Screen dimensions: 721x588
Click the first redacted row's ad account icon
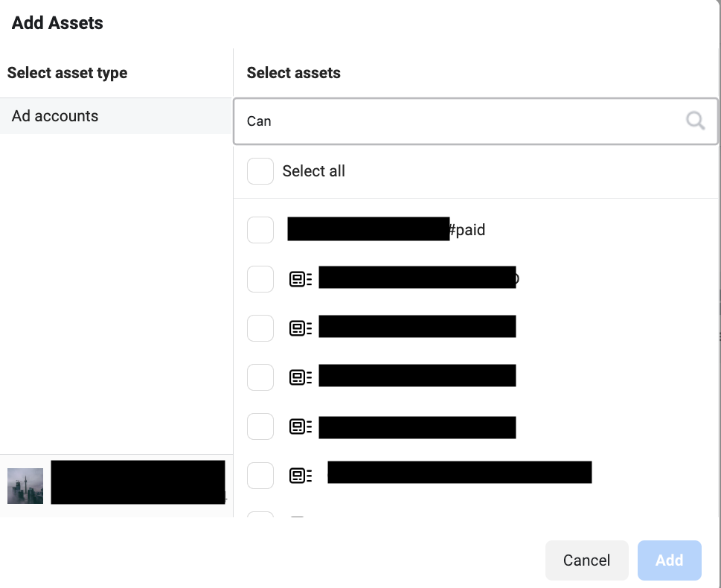pos(301,279)
